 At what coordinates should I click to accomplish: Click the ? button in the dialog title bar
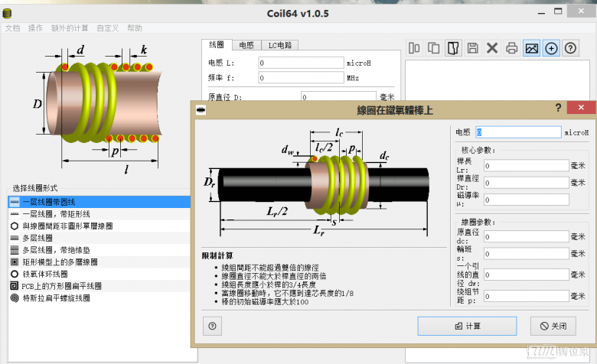coord(558,108)
